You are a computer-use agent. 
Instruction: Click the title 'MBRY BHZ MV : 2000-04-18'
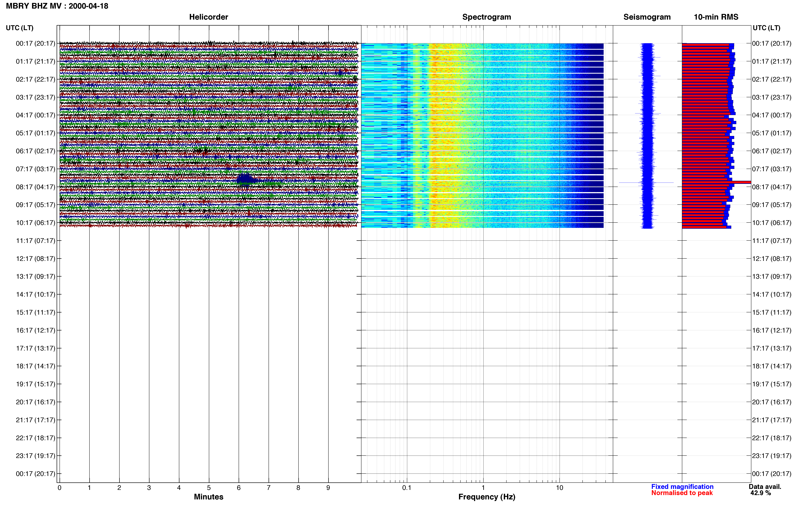(57, 6)
